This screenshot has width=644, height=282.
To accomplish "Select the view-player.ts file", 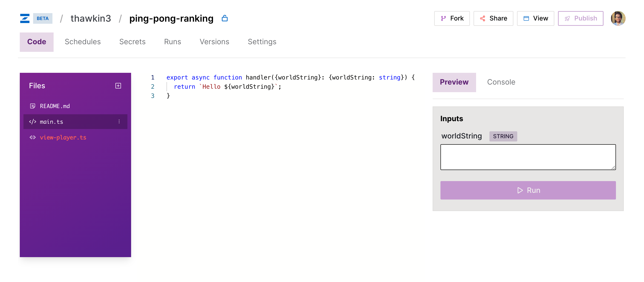I will [x=63, y=137].
